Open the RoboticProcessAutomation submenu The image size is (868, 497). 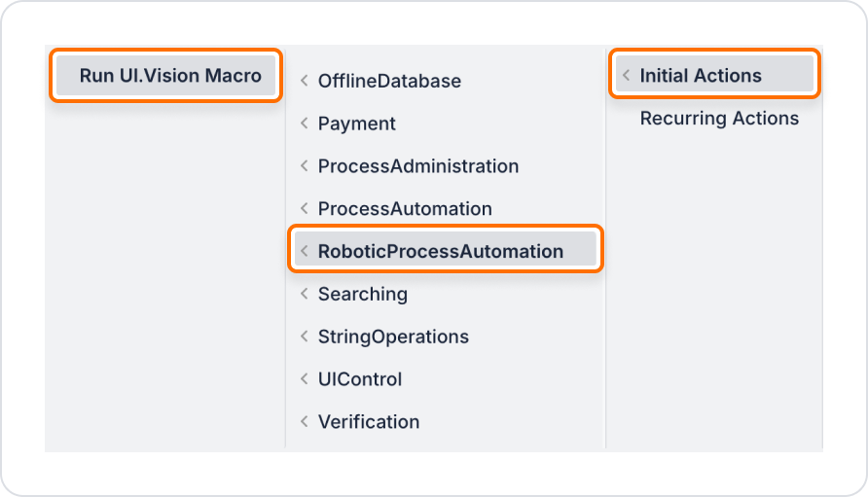coord(445,249)
